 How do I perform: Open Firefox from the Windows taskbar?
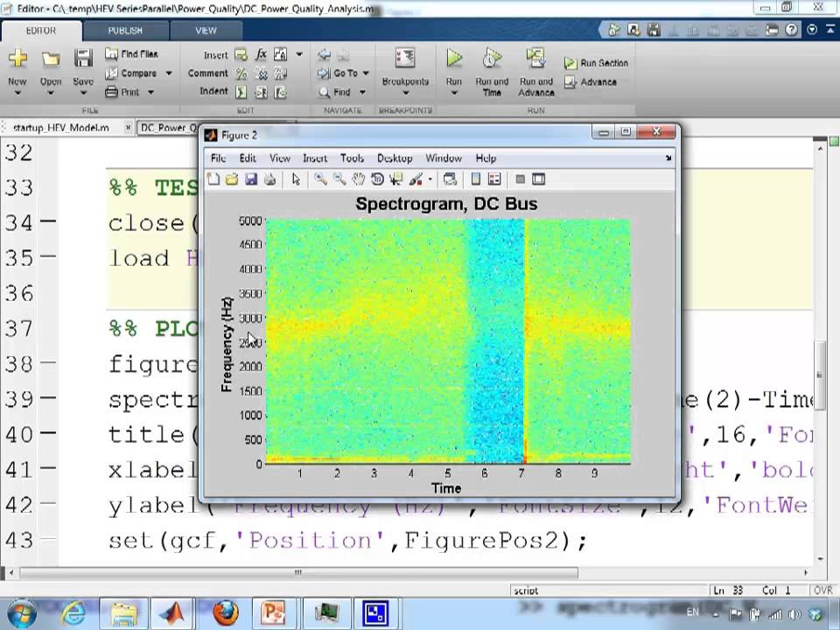click(226, 612)
